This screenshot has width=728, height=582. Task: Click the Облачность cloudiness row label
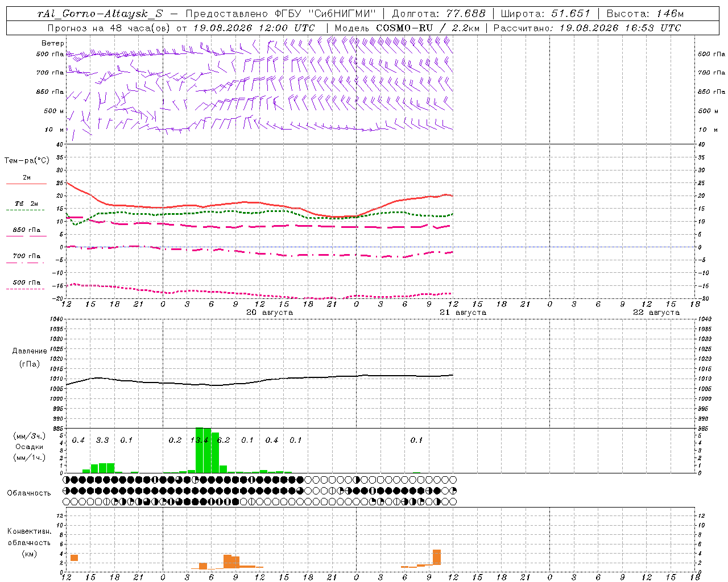pyautogui.click(x=29, y=493)
